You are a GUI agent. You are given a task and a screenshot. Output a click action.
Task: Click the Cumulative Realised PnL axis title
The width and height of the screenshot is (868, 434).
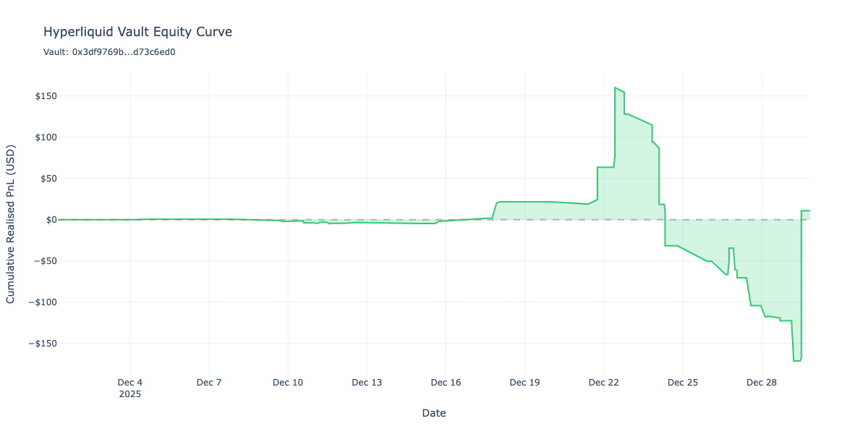click(12, 224)
